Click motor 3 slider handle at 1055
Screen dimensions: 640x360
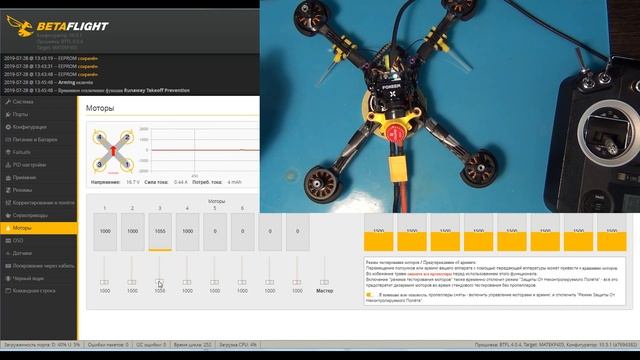[x=160, y=282]
